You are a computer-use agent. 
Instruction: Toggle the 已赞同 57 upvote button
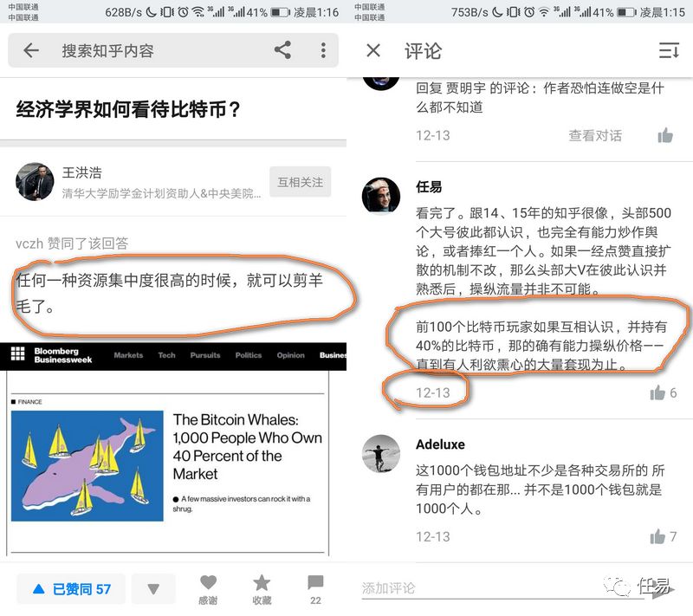71,588
